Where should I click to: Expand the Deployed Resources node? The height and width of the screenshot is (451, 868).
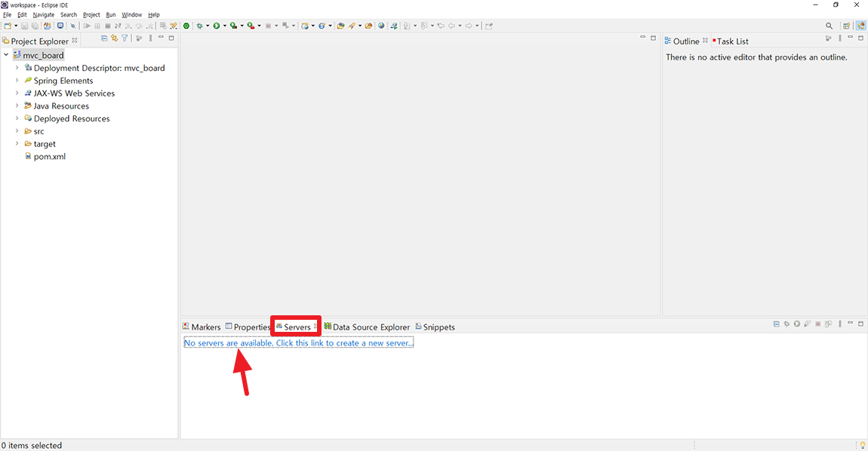[17, 118]
